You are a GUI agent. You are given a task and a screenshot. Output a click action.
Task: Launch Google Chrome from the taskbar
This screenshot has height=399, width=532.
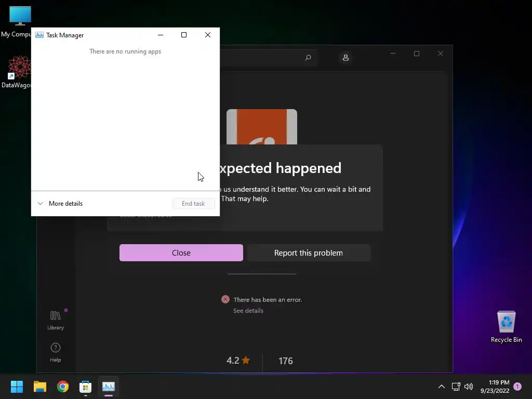63,387
